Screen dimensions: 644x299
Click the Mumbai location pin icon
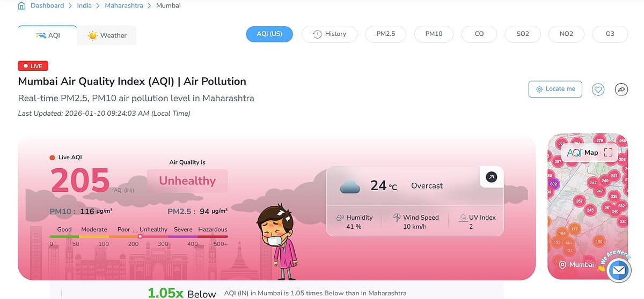click(x=562, y=265)
